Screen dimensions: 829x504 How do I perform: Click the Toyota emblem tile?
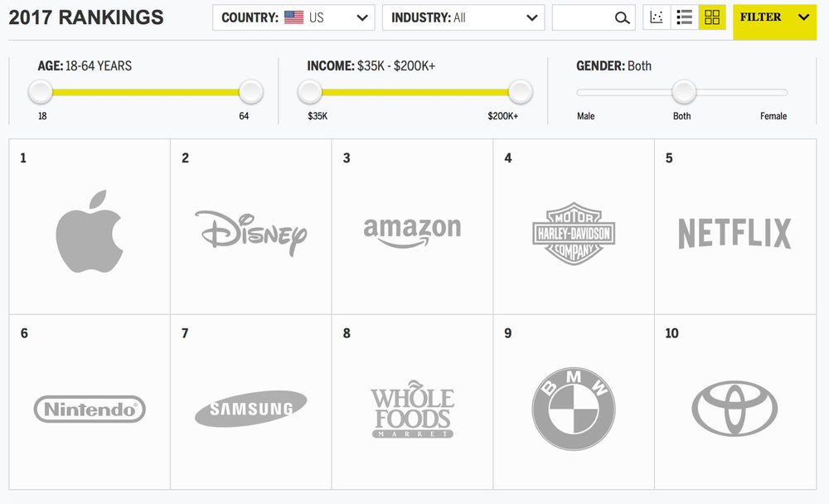(x=734, y=402)
